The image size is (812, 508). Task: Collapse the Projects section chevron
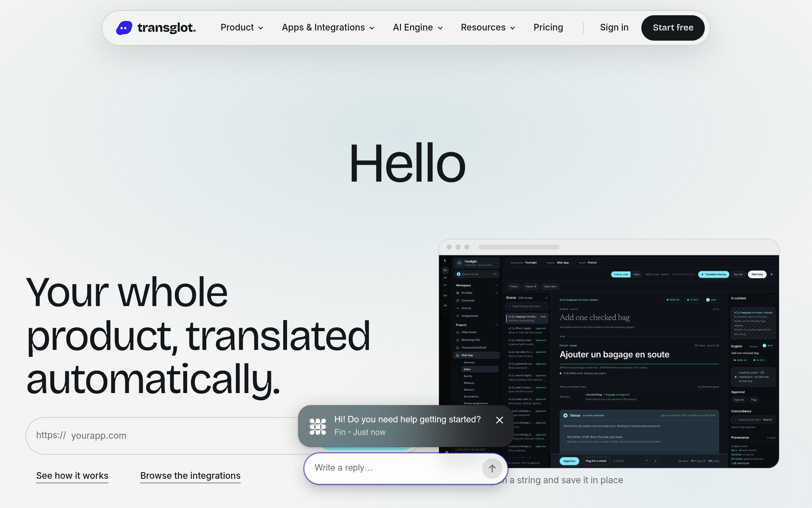tap(497, 325)
